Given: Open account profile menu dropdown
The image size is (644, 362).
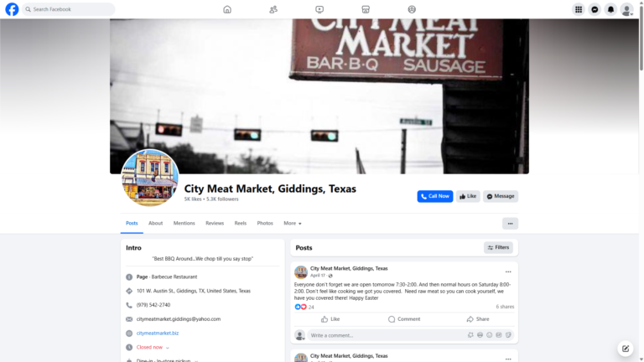Looking at the screenshot, I should pyautogui.click(x=626, y=9).
